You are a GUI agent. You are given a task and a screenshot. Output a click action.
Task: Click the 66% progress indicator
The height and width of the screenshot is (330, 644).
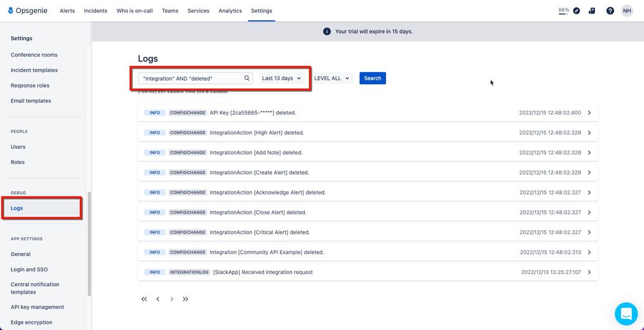(563, 11)
